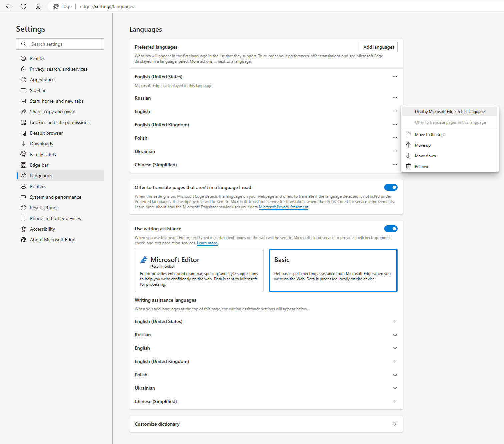This screenshot has width=504, height=444.
Task: Open the Customize dictionary section
Action: click(266, 424)
